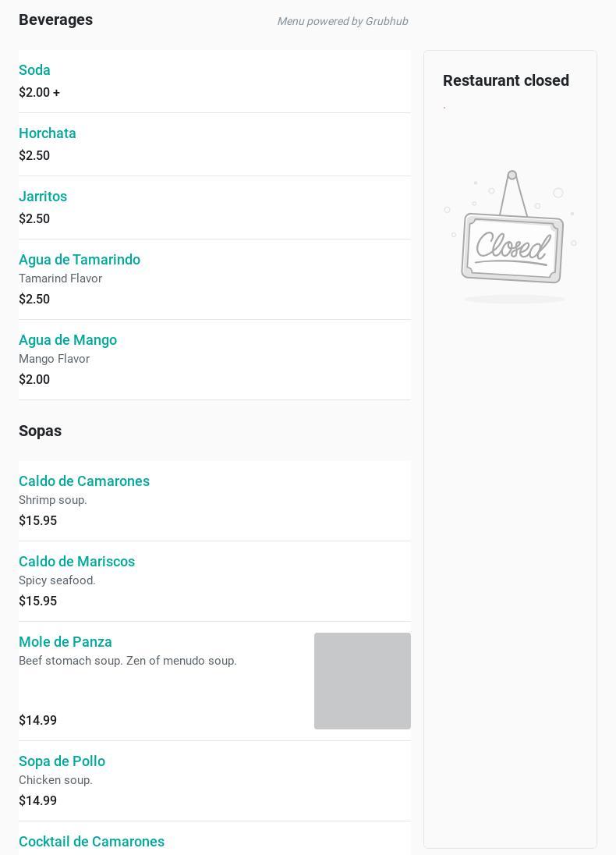Select the Cocktail de Camarones item
This screenshot has height=855, width=616.
(x=91, y=842)
